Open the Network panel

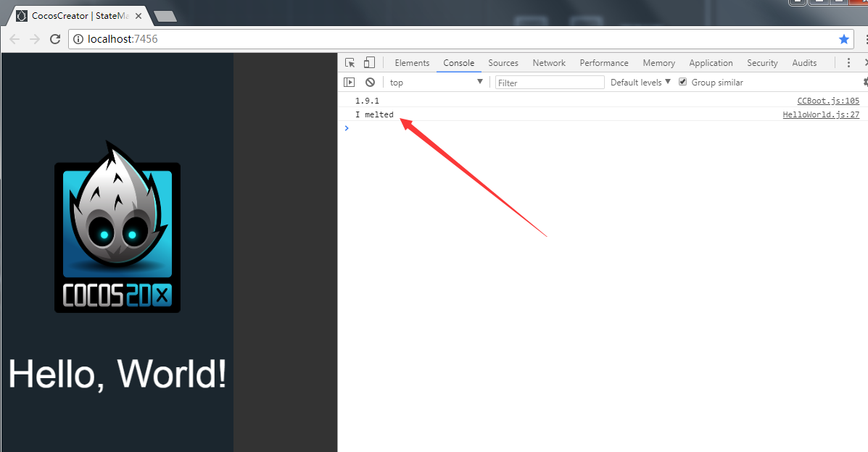point(549,63)
